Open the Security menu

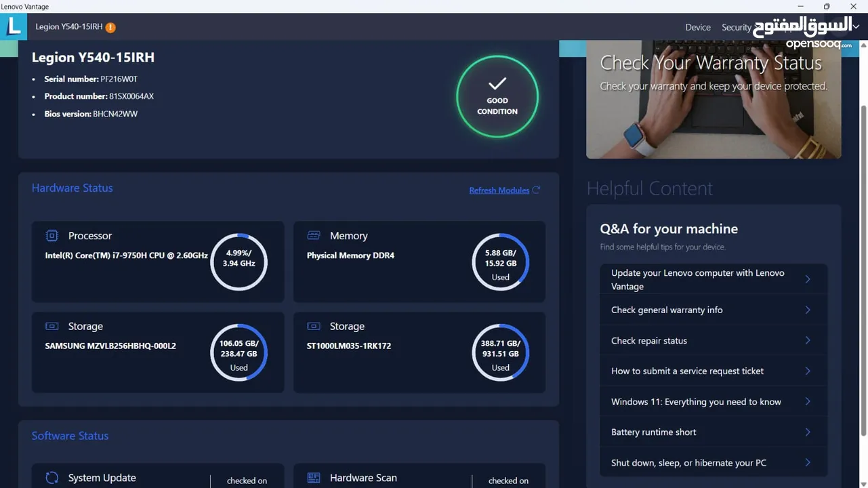pyautogui.click(x=737, y=27)
